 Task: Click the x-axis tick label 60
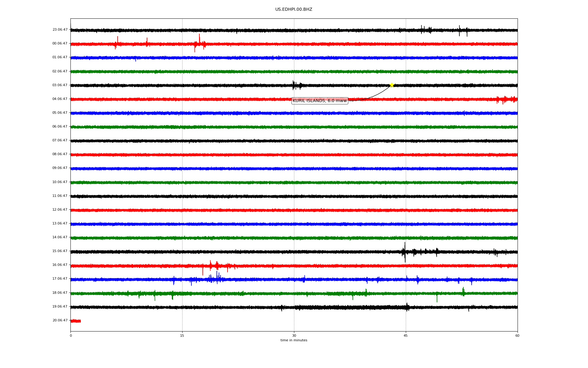point(517,336)
